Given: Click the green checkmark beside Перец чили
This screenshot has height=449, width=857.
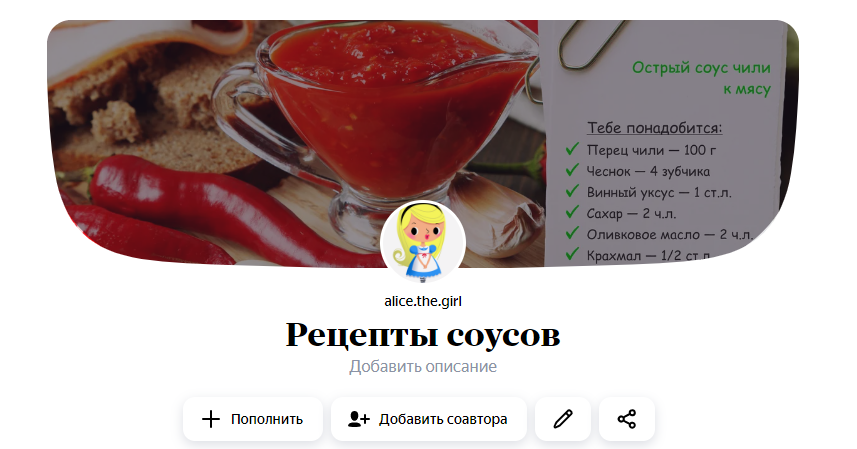Looking at the screenshot, I should click(x=572, y=149).
